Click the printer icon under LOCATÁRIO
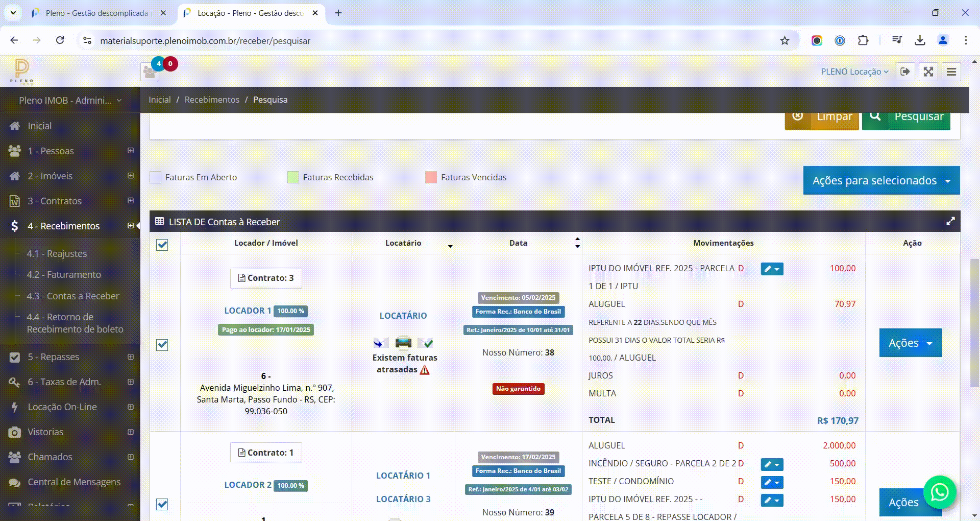This screenshot has height=521, width=980. pyautogui.click(x=403, y=342)
